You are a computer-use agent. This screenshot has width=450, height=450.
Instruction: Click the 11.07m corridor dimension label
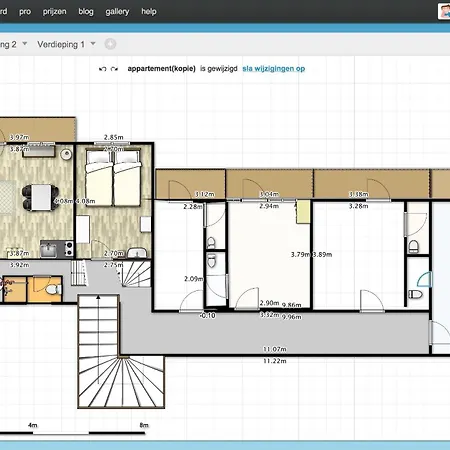(x=275, y=349)
